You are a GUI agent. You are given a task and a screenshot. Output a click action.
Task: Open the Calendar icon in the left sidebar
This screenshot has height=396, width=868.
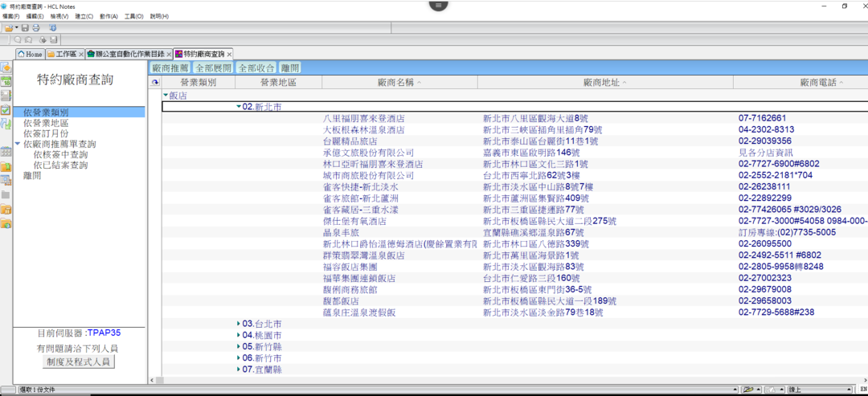6,81
